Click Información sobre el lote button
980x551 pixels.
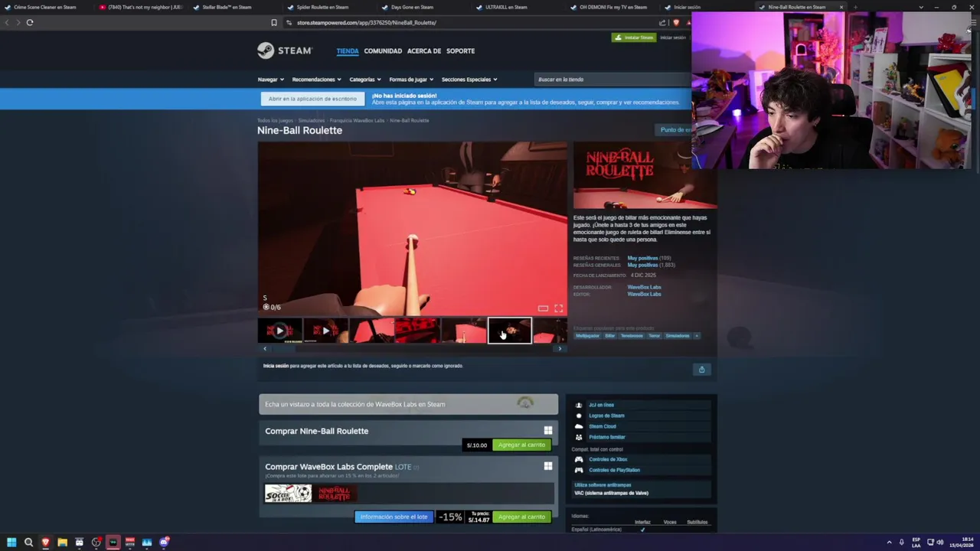(x=394, y=517)
